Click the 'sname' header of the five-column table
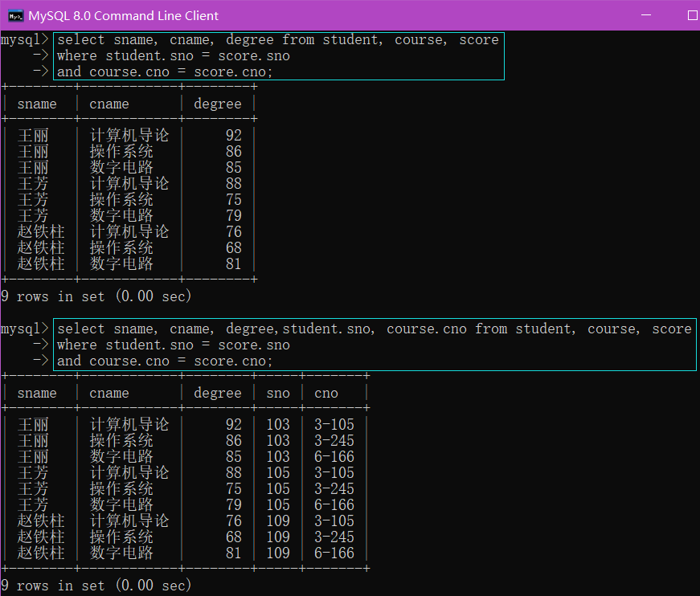700x596 pixels. tap(37, 393)
